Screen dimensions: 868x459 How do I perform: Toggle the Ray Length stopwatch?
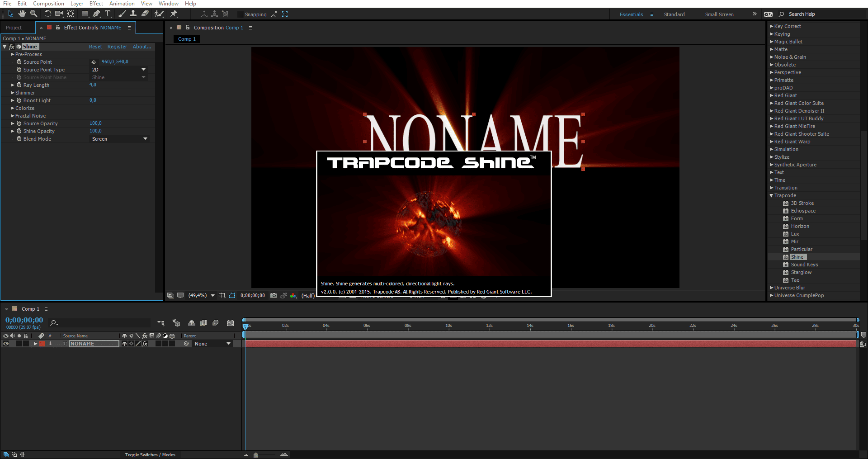click(19, 85)
